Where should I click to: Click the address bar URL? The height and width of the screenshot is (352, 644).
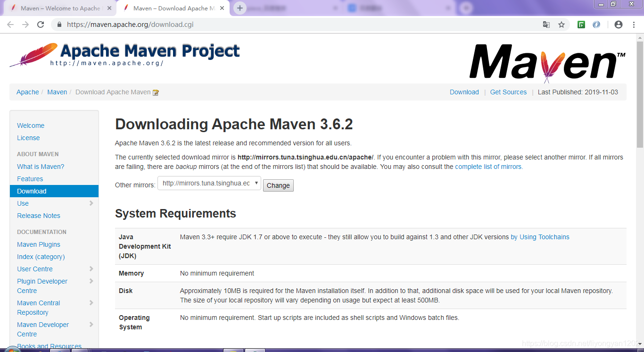click(130, 25)
